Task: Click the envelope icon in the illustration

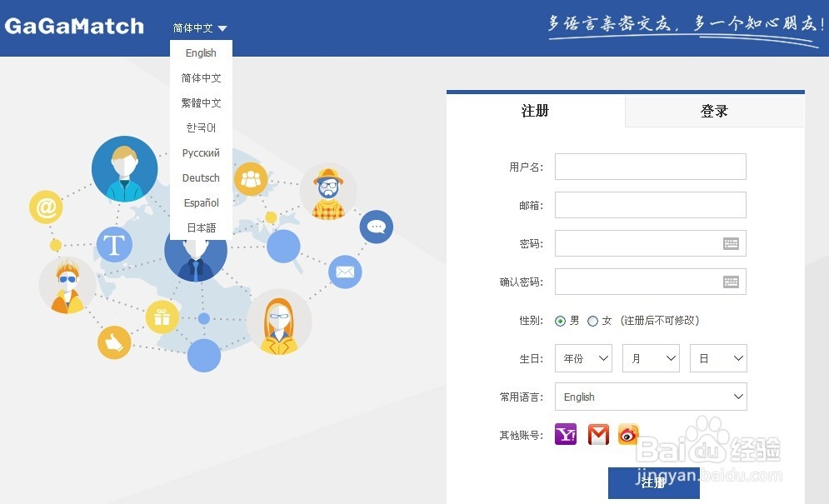Action: (345, 272)
